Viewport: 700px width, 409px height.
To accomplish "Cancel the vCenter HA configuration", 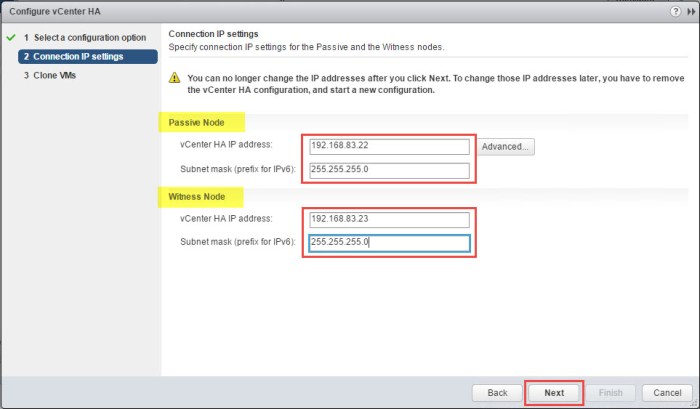I will tap(667, 393).
